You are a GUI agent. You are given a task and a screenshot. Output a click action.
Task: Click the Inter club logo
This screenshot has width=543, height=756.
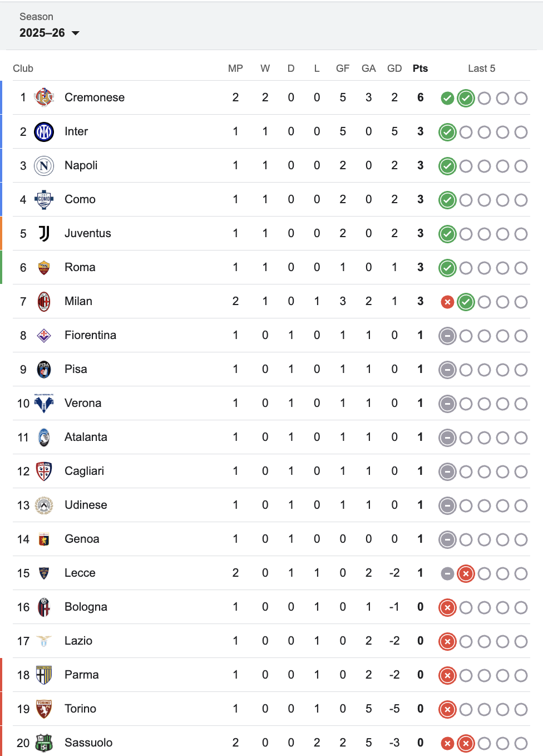pos(44,131)
